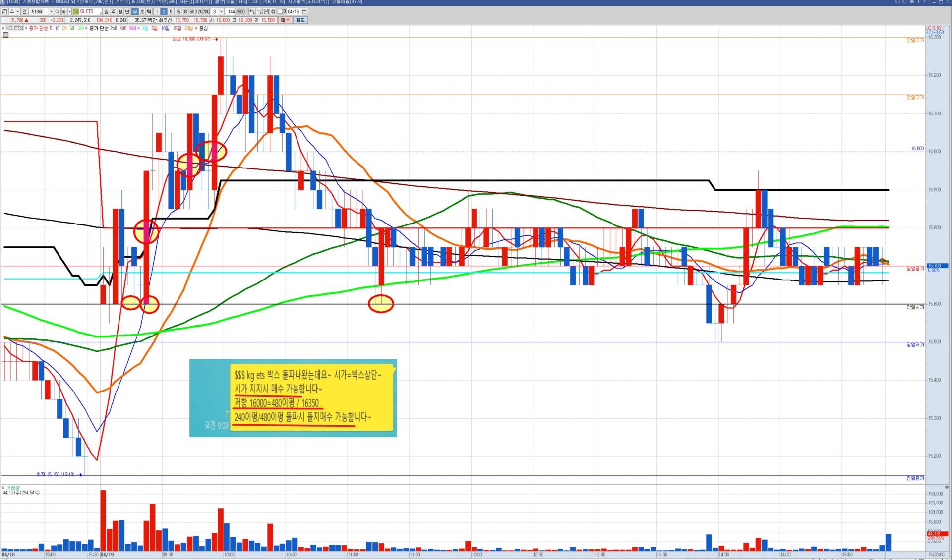Click the pin window icon in title bar
The image size is (952, 560).
(x=912, y=2)
